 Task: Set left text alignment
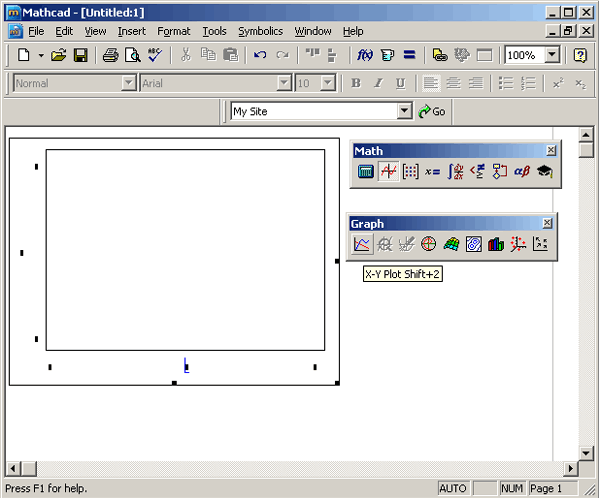(431, 83)
